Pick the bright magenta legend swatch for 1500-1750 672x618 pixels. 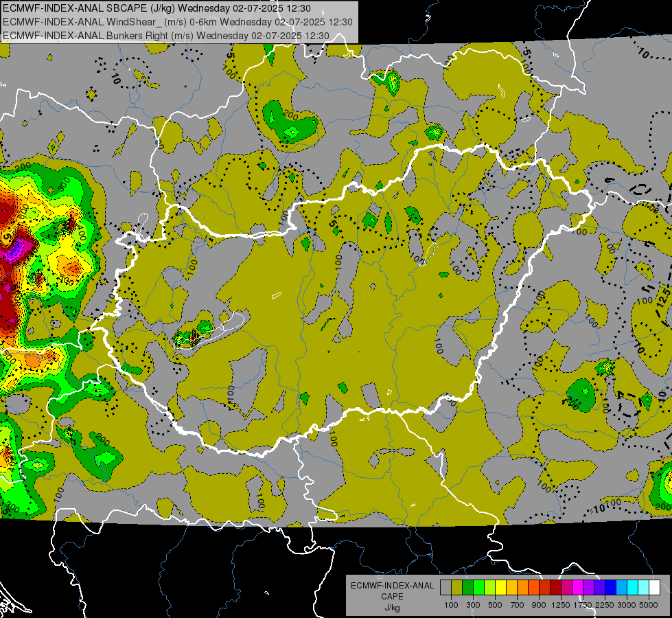578,587
